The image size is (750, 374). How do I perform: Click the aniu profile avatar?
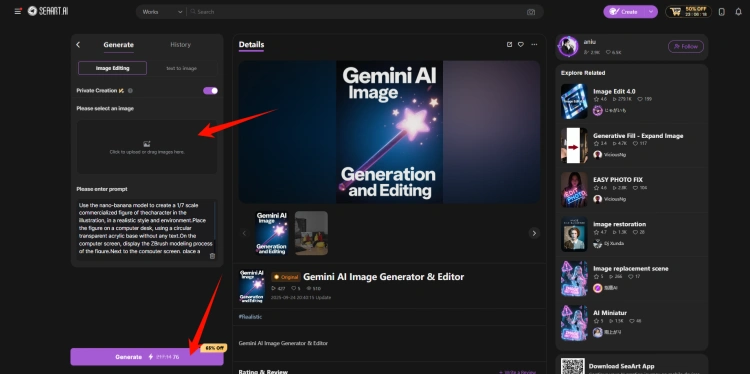tap(568, 46)
